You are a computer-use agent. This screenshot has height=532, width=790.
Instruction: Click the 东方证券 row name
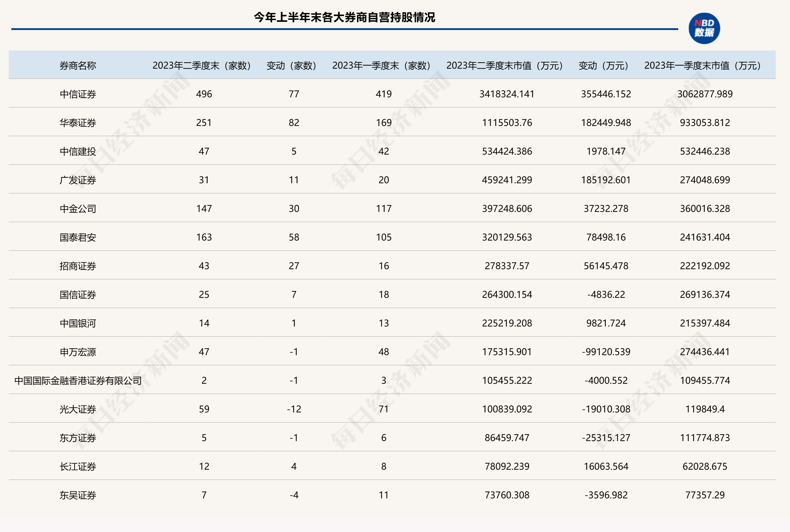pyautogui.click(x=78, y=438)
